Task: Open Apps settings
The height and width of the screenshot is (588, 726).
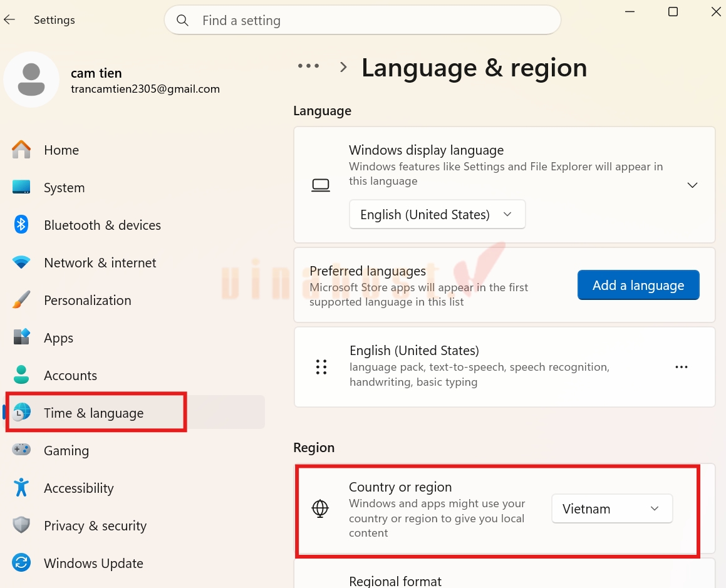Action: pyautogui.click(x=135, y=338)
